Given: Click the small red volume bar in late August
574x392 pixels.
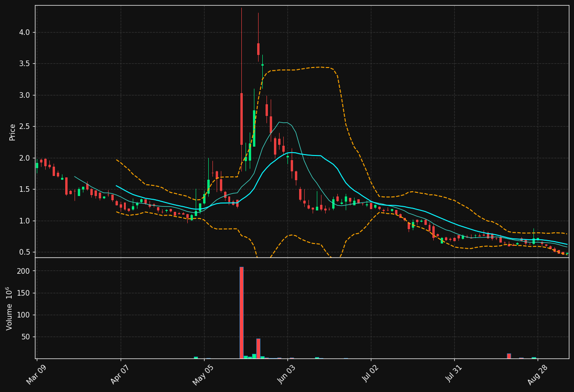Looking at the screenshot, I should [x=509, y=356].
